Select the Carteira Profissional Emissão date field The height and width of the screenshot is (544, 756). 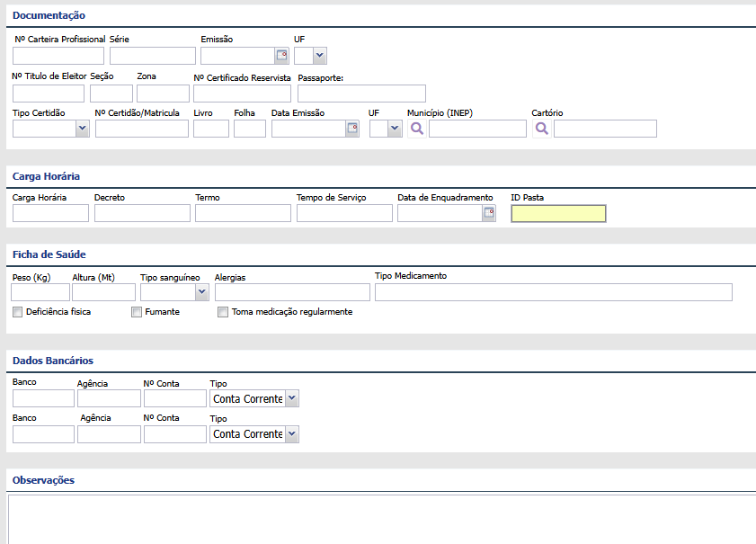click(x=238, y=56)
